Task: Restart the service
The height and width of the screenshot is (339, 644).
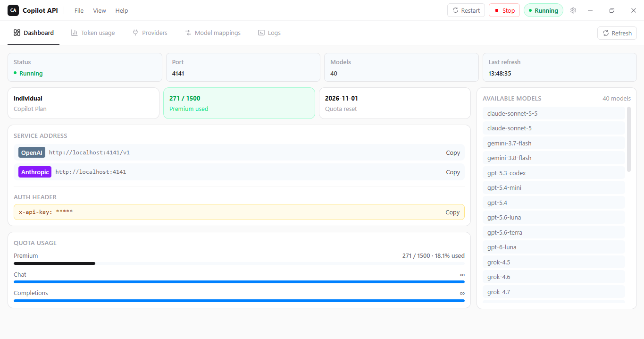Action: tap(466, 10)
